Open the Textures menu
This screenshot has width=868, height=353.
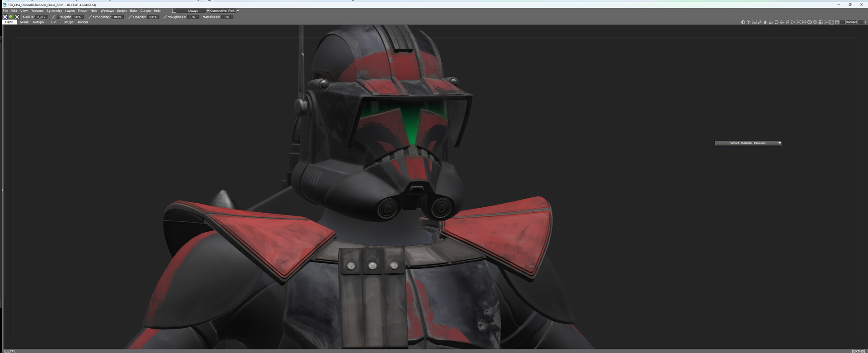tap(37, 11)
